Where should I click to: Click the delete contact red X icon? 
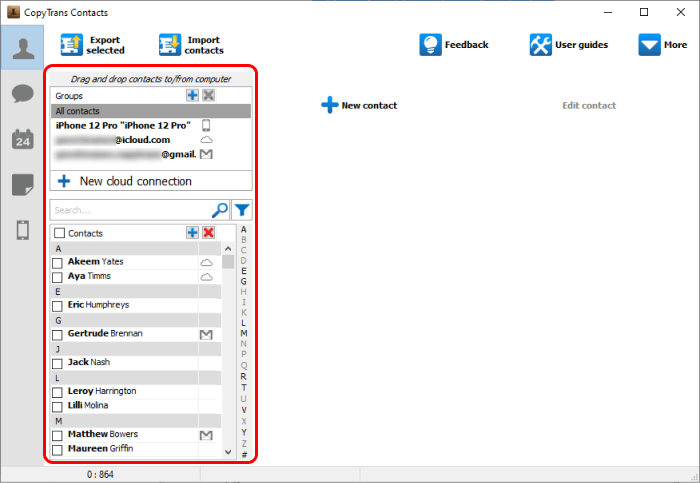tap(208, 233)
